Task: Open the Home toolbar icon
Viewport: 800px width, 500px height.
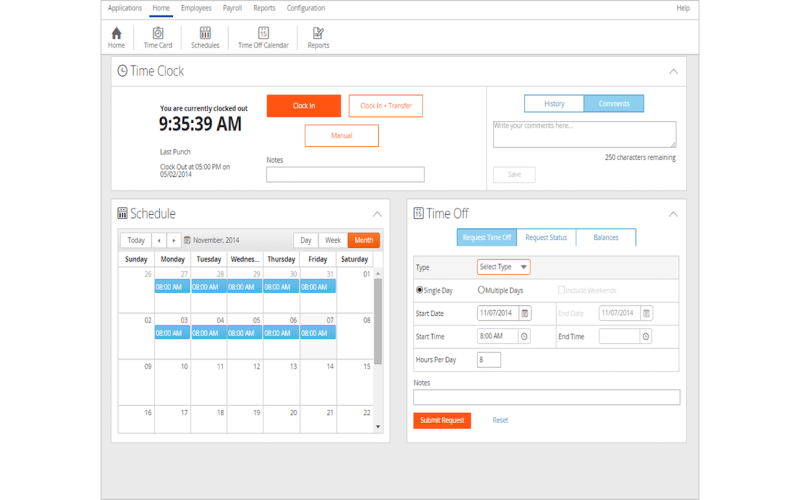Action: point(117,37)
